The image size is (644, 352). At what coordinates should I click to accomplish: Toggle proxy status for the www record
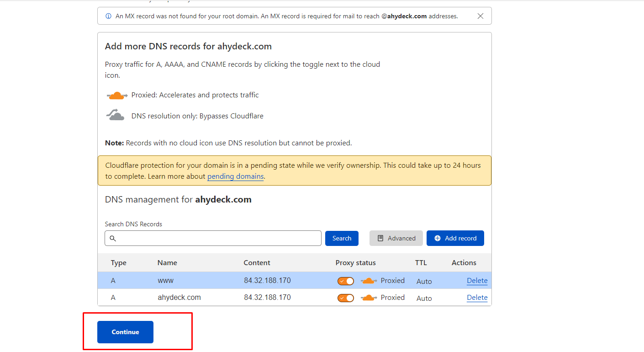point(346,281)
